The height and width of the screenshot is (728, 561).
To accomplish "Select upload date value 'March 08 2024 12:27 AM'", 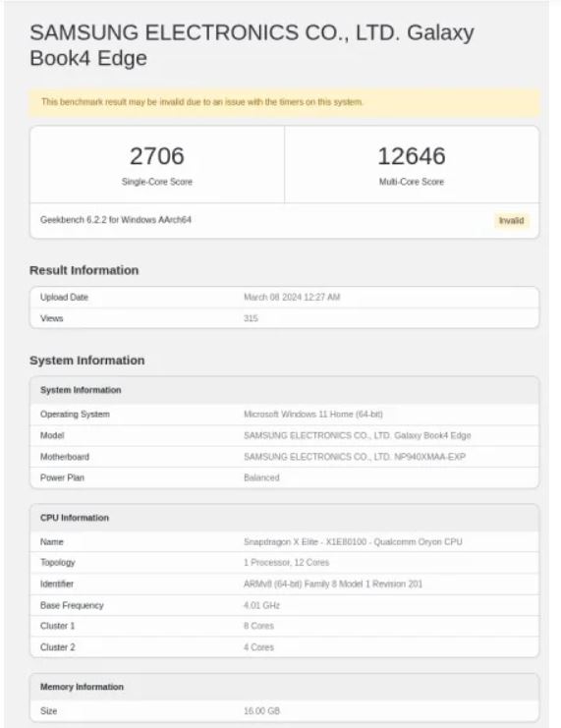I will (x=292, y=297).
